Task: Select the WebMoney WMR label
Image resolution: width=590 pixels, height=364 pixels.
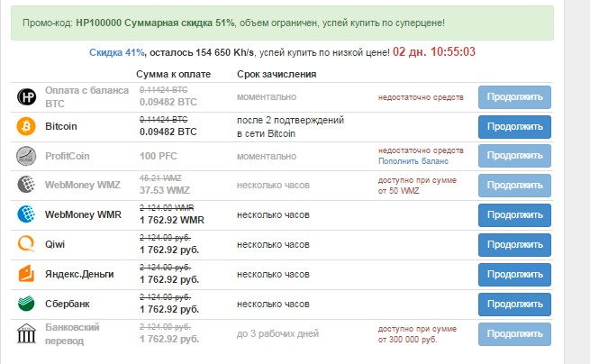Action: coord(83,214)
